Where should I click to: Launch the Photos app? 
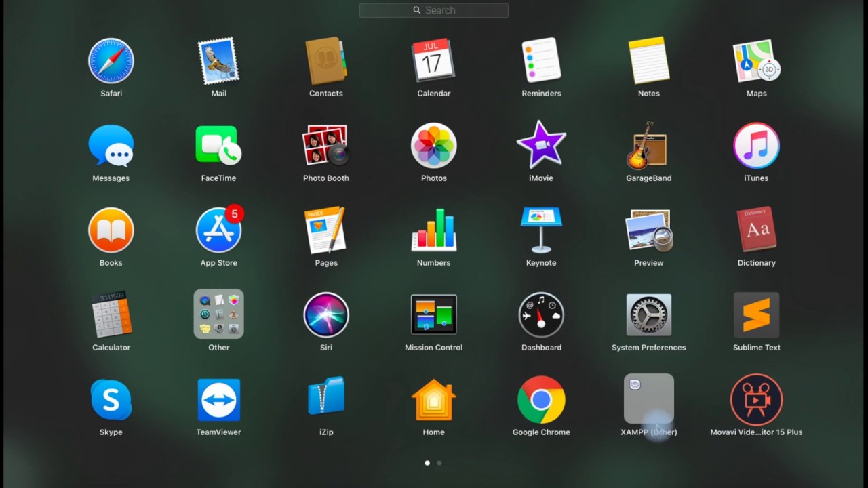pos(434,146)
